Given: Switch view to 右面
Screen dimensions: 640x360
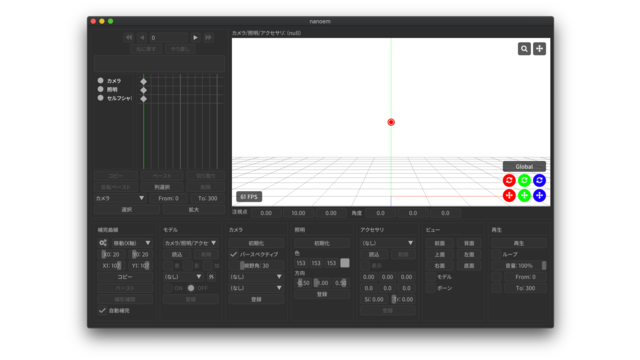Looking at the screenshot, I should [x=440, y=266].
